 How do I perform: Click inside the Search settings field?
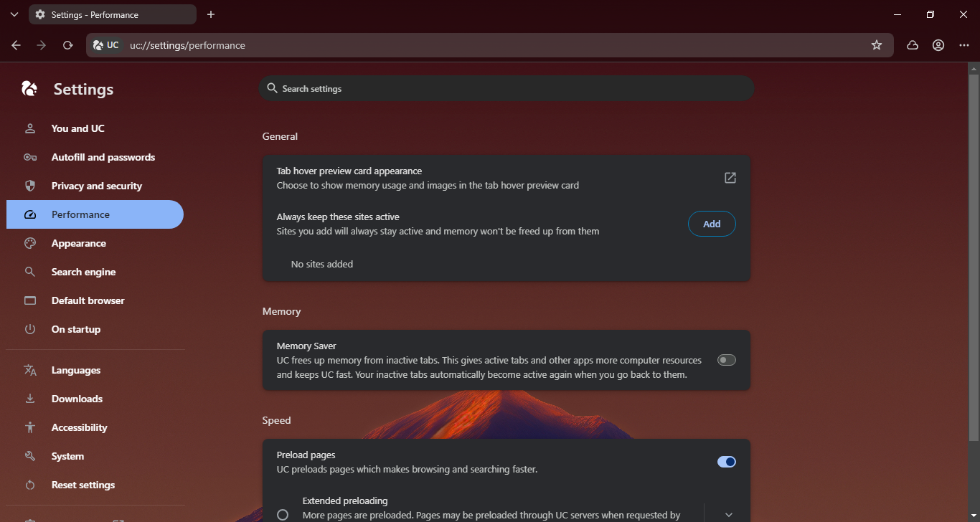(507, 87)
